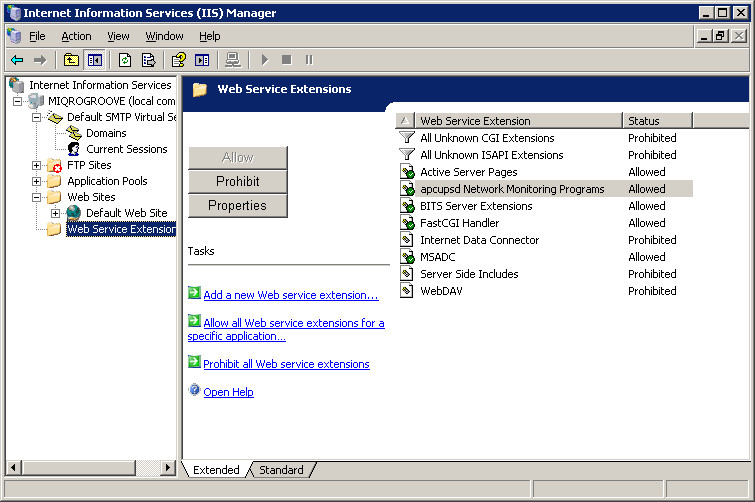Open the Help menu
The height and width of the screenshot is (502, 755).
click(209, 37)
